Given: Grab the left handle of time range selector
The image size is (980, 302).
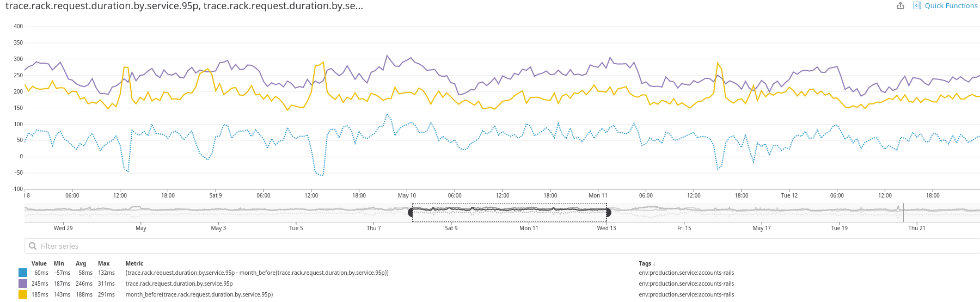Looking at the screenshot, I should tap(411, 212).
